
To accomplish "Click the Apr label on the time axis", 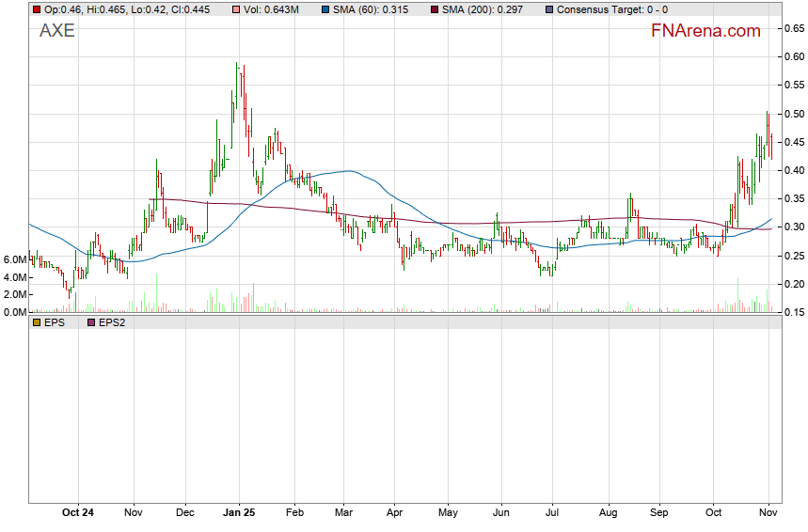I will click(x=394, y=513).
